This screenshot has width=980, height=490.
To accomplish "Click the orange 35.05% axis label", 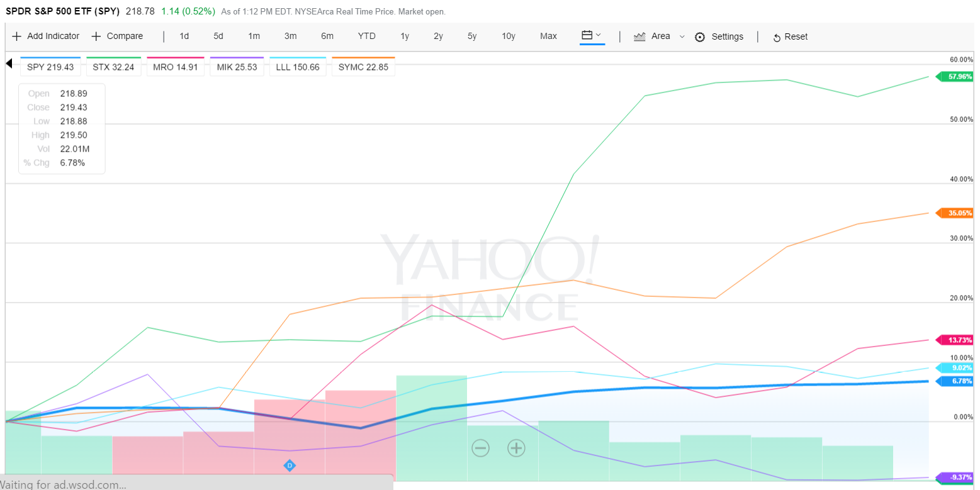I will 955,213.
